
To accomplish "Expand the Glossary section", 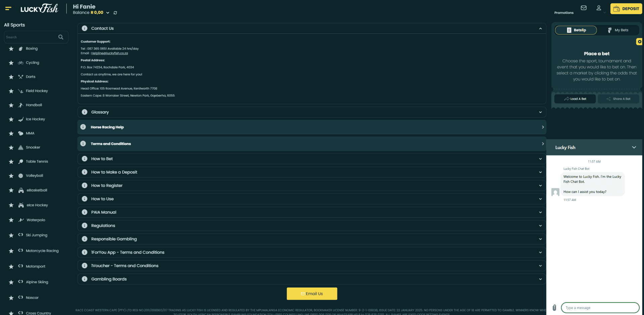I will pyautogui.click(x=312, y=112).
